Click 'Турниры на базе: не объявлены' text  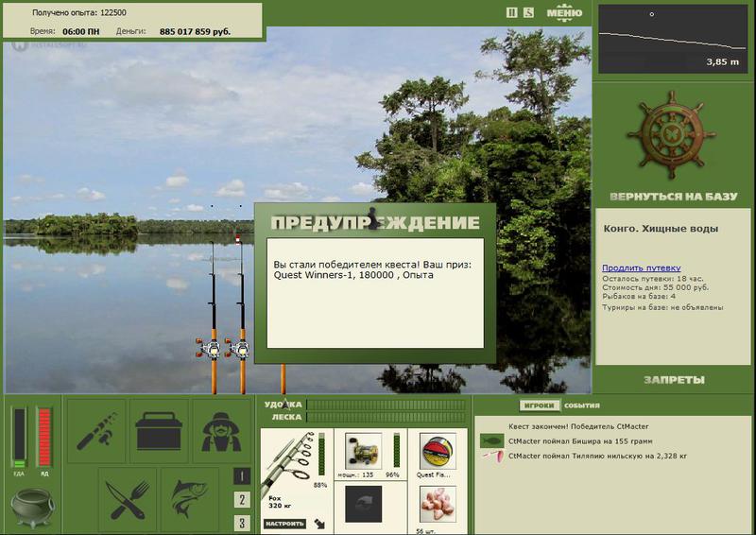pyautogui.click(x=662, y=307)
